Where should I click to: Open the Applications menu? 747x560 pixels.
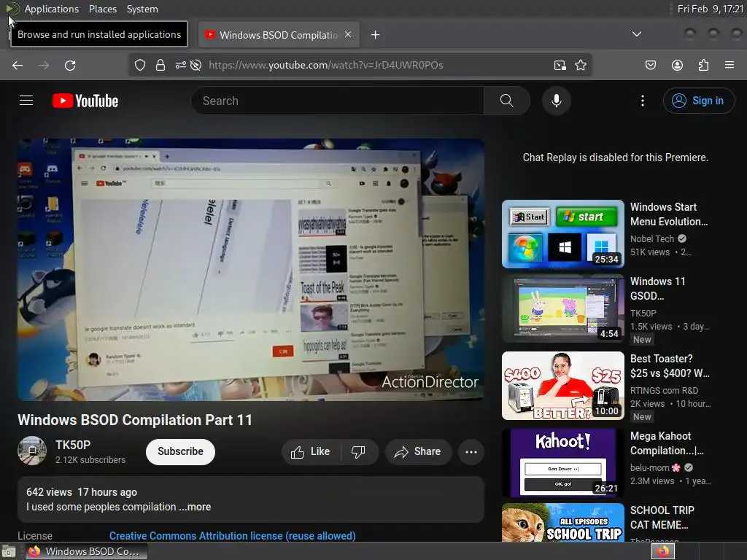pos(52,9)
